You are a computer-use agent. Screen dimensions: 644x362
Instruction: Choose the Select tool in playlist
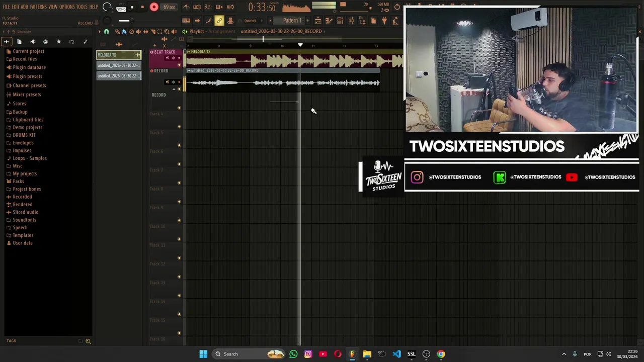159,32
